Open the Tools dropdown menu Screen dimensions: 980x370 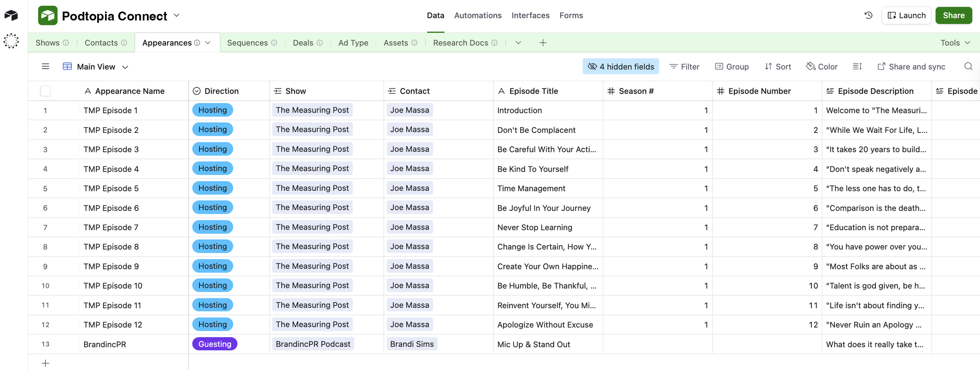(x=955, y=43)
